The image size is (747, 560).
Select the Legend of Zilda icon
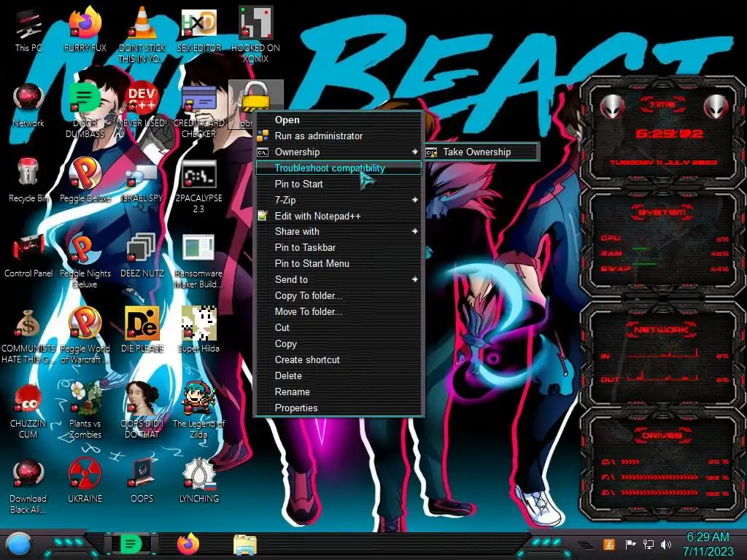click(x=199, y=411)
